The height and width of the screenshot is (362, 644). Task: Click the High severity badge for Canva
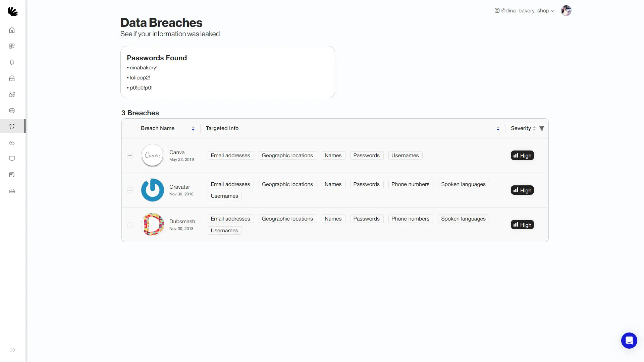[522, 155]
